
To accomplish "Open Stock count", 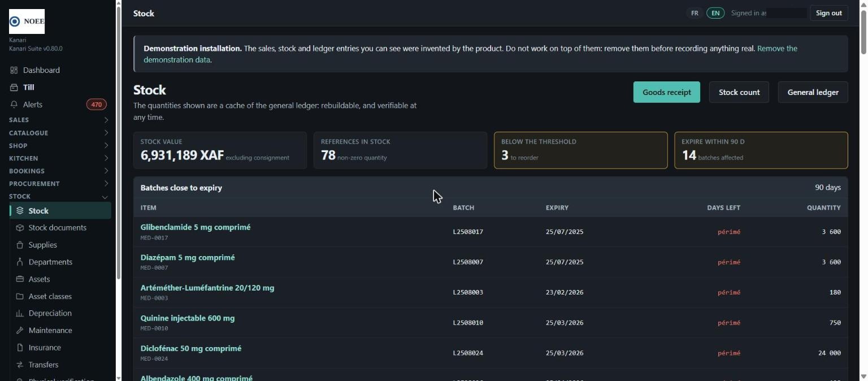I will click(x=739, y=92).
